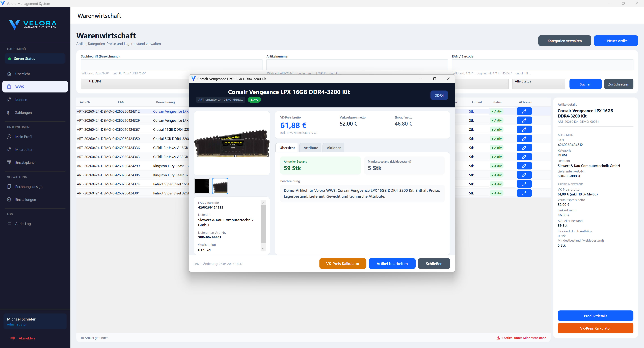The height and width of the screenshot is (348, 644).
Task: Click pencil icon for Crucial 16GB row
Action: coord(524,129)
